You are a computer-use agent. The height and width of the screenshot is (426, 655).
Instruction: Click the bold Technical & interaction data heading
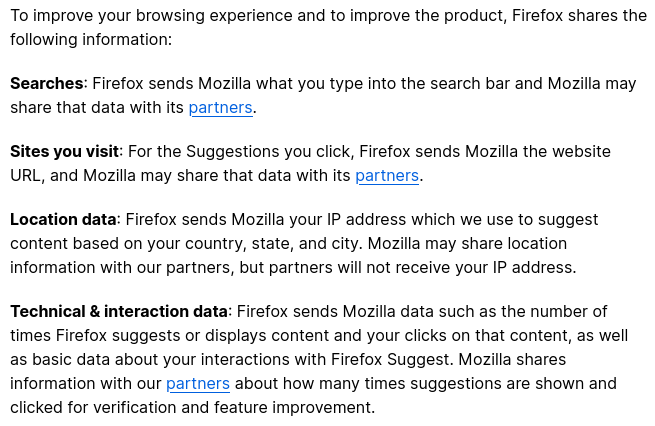(119, 312)
